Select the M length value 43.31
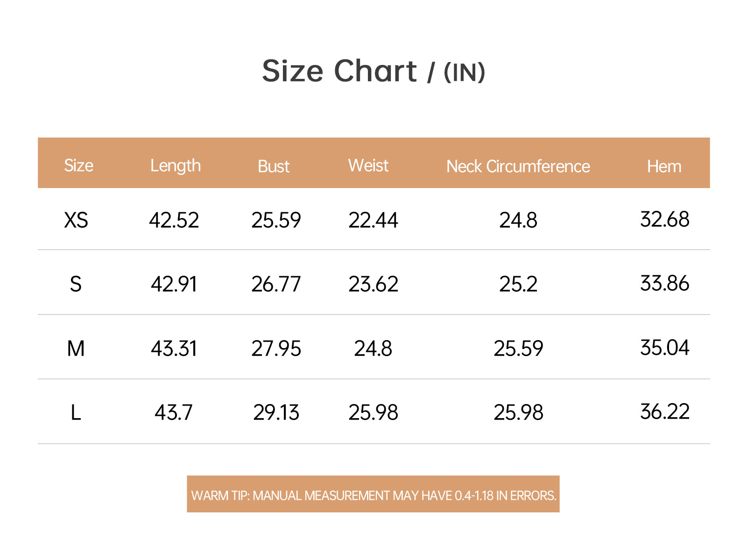 click(x=174, y=349)
